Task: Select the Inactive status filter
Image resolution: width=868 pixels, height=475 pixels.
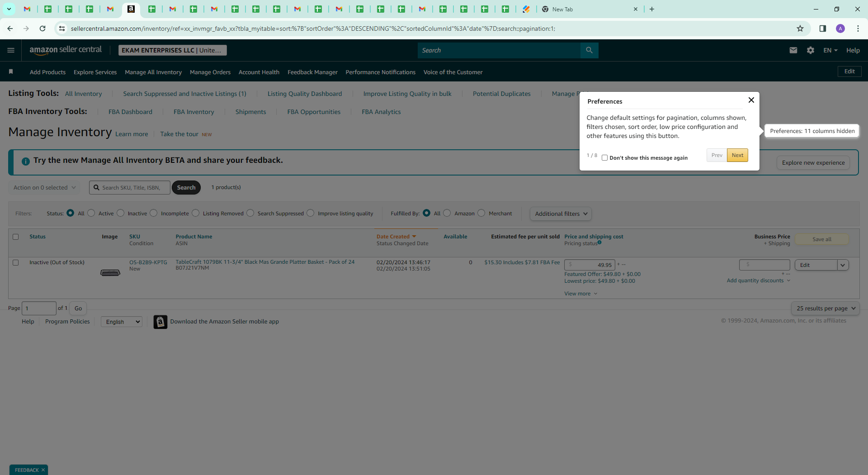Action: pyautogui.click(x=121, y=213)
